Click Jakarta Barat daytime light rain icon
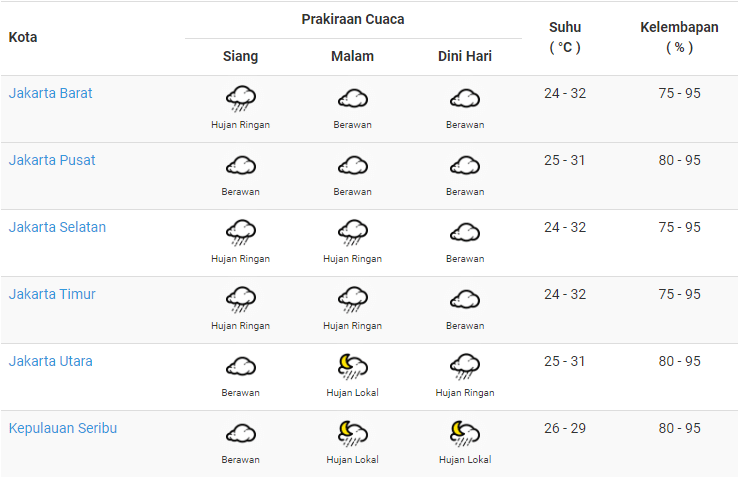Image resolution: width=738 pixels, height=486 pixels. [240, 99]
